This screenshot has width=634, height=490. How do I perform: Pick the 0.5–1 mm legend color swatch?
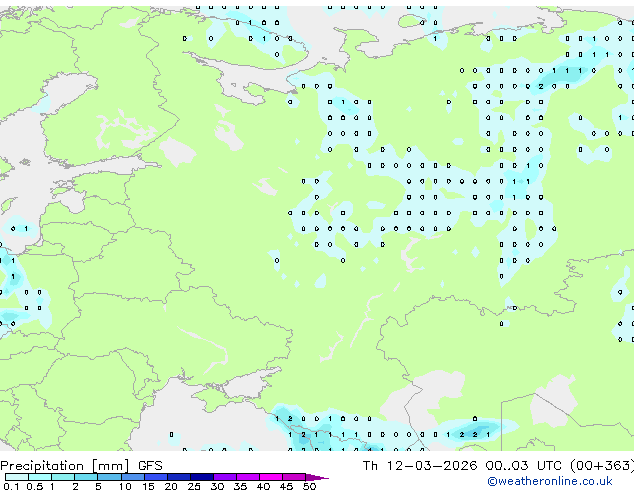pos(40,477)
